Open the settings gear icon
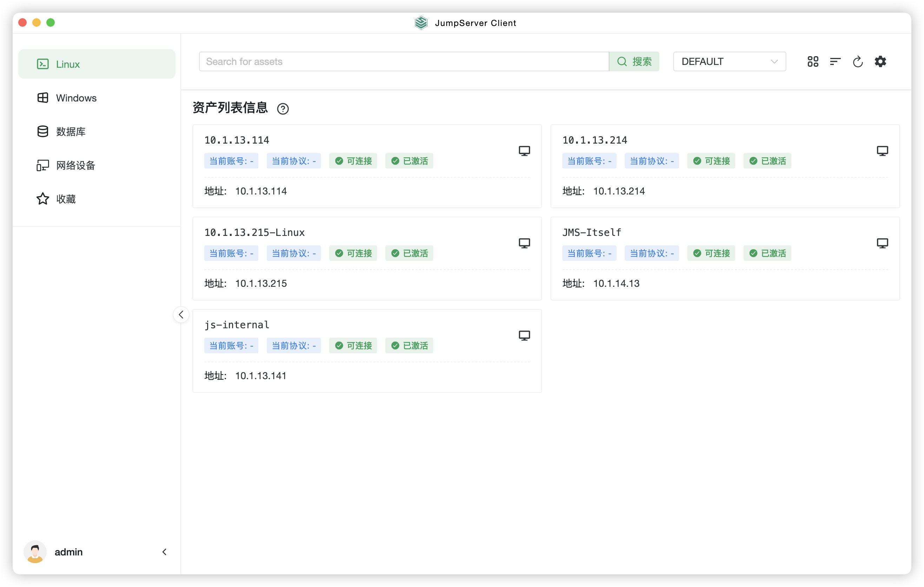This screenshot has width=924, height=587. (x=880, y=61)
